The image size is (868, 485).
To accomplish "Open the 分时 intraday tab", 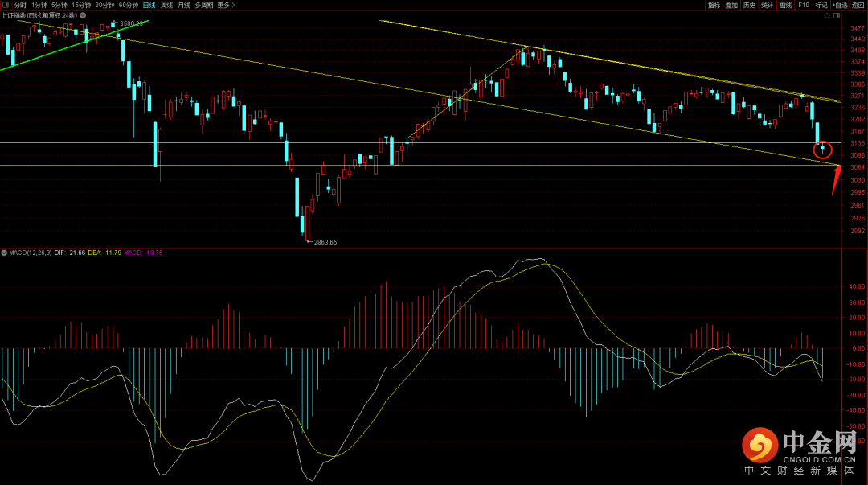I will [x=21, y=5].
